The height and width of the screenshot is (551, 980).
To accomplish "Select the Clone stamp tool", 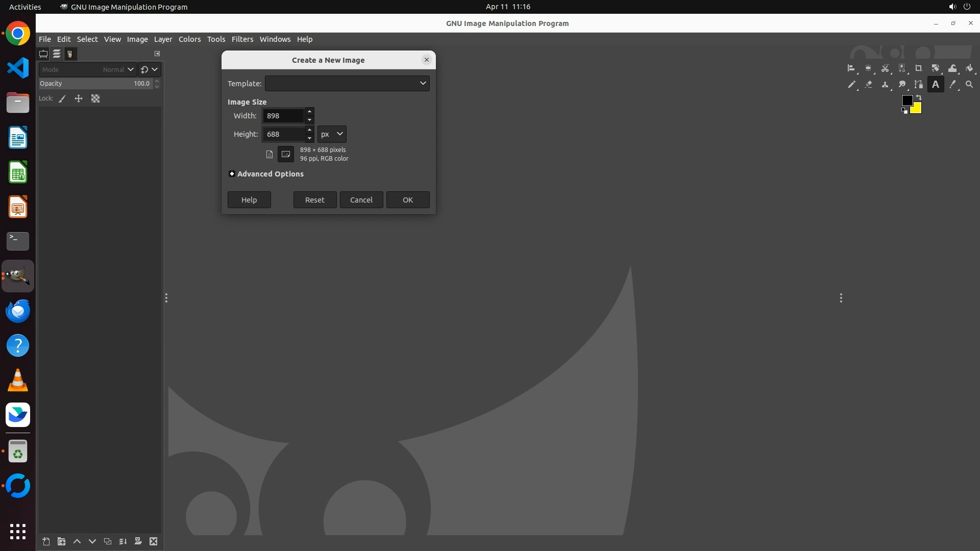I will (885, 85).
